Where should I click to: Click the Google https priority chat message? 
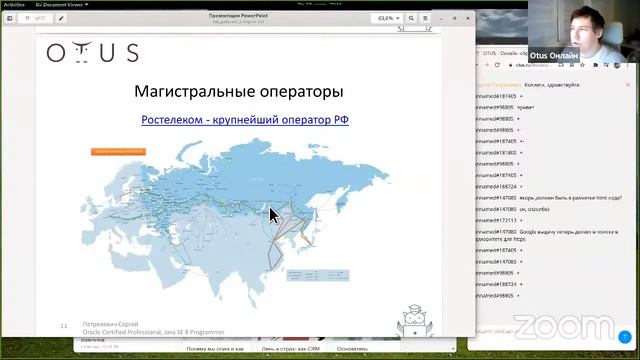pyautogui.click(x=547, y=236)
